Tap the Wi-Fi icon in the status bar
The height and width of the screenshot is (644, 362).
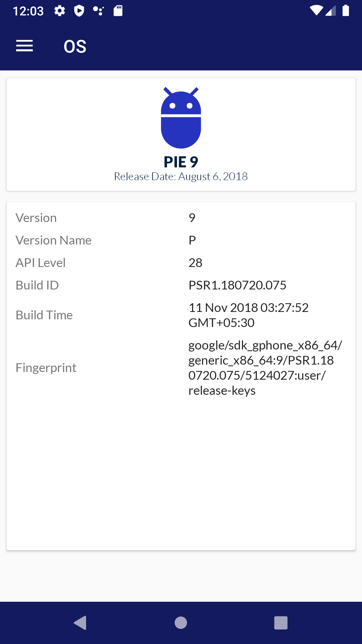tap(316, 10)
